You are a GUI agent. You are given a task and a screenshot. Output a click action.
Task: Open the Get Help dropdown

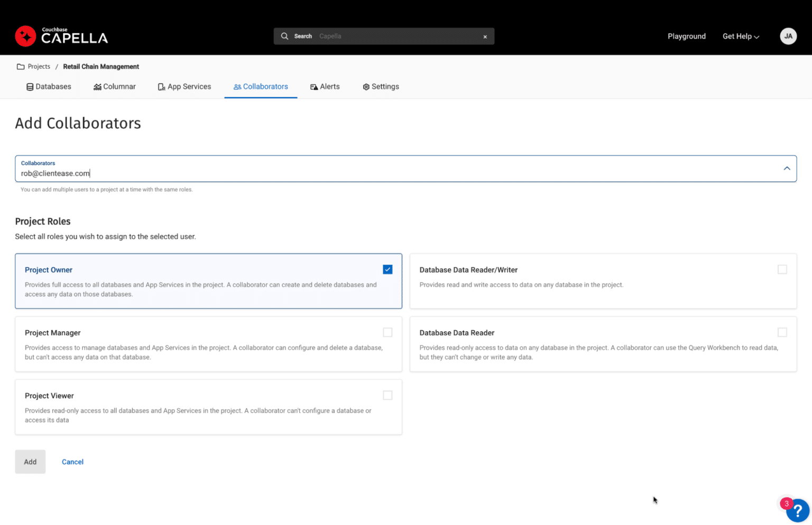(x=740, y=36)
